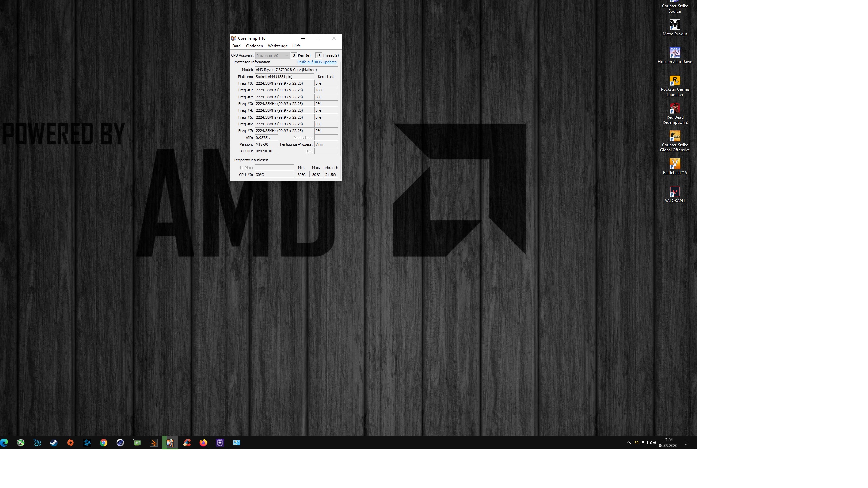Image resolution: width=868 pixels, height=488 pixels.
Task: Select the Metro Exodus desktop shortcut
Action: coord(675,27)
